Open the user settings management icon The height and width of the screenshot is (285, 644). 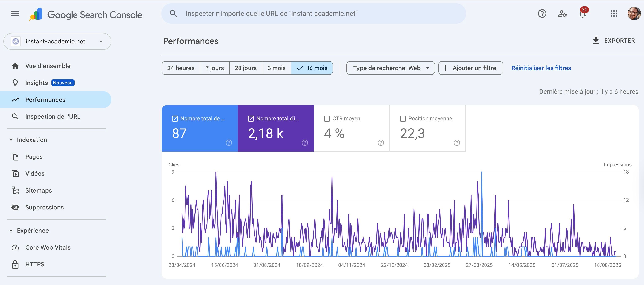pos(562,14)
